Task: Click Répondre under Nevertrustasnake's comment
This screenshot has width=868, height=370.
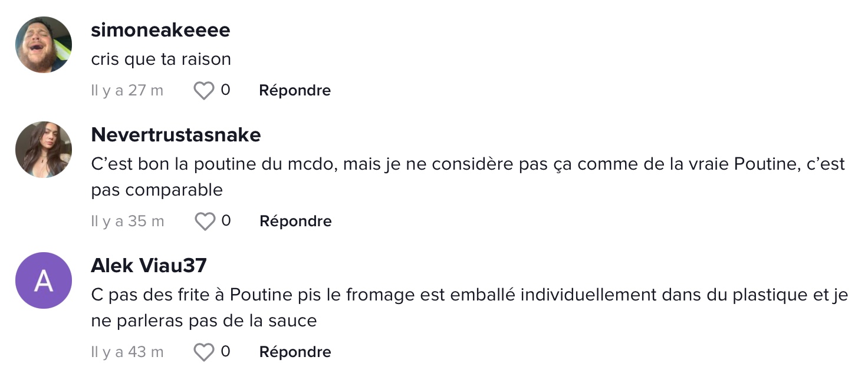Action: [x=295, y=222]
